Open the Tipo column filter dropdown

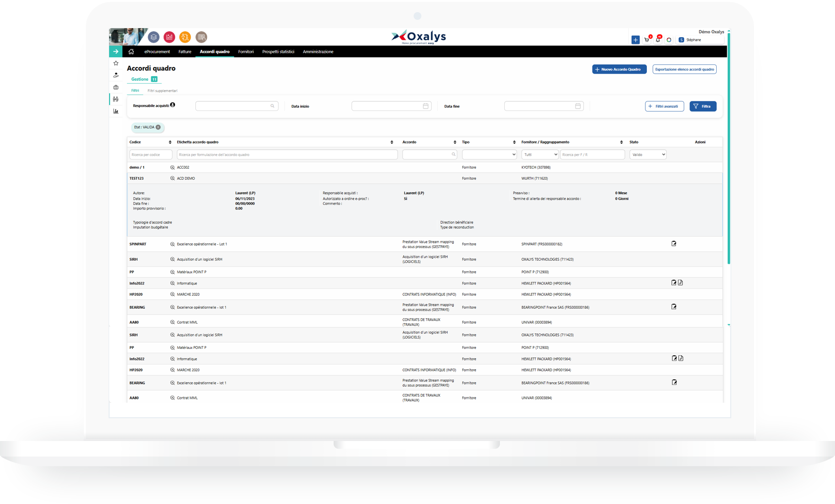pos(489,154)
